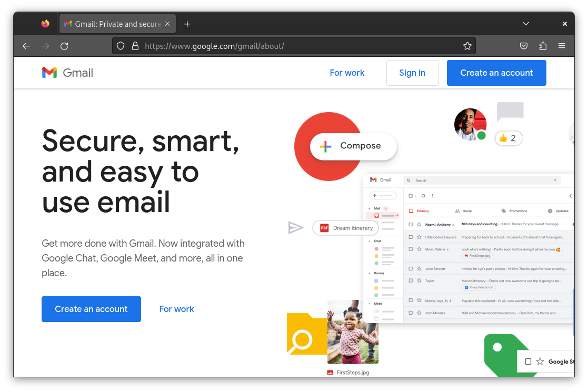The height and width of the screenshot is (392, 588).
Task: Open the tracking protection shield in the address bar
Action: (121, 46)
